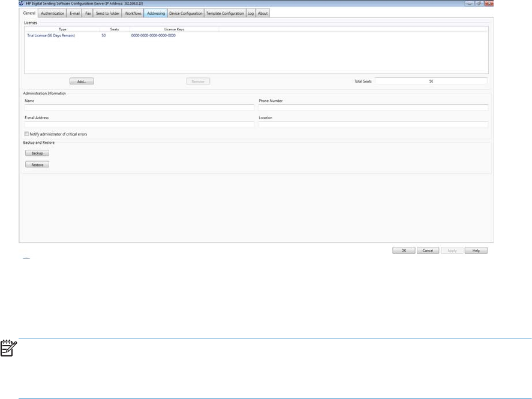
Task: Enable Notify administrator of critical errors
Action: [26, 134]
